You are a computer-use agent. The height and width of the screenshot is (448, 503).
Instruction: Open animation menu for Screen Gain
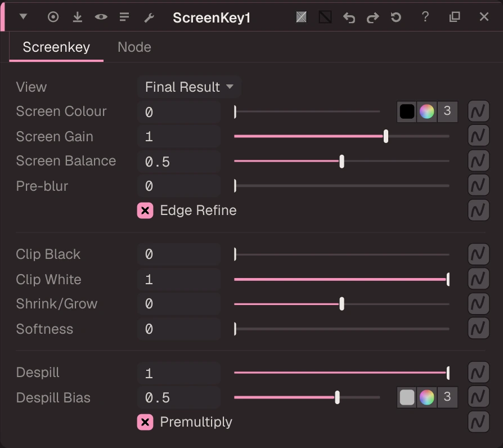pyautogui.click(x=478, y=136)
